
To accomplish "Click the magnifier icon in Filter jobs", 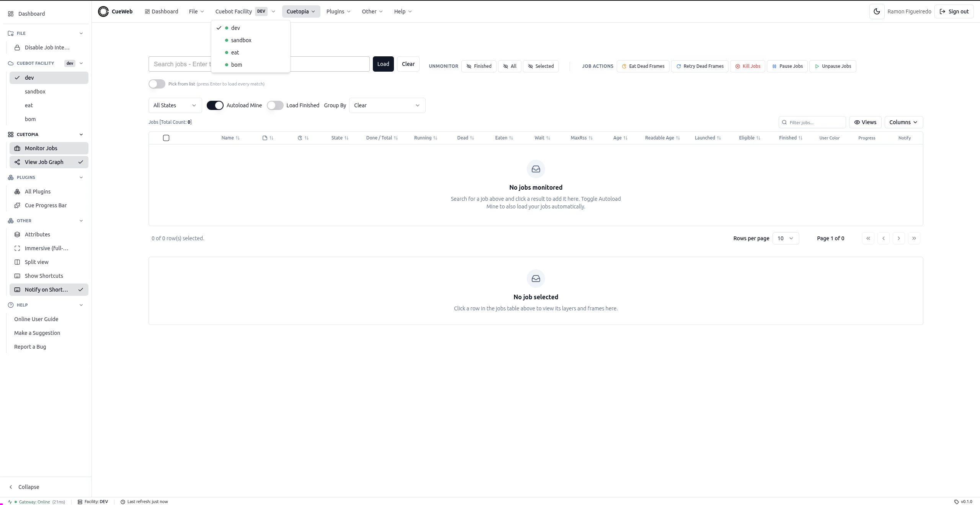I will click(784, 122).
